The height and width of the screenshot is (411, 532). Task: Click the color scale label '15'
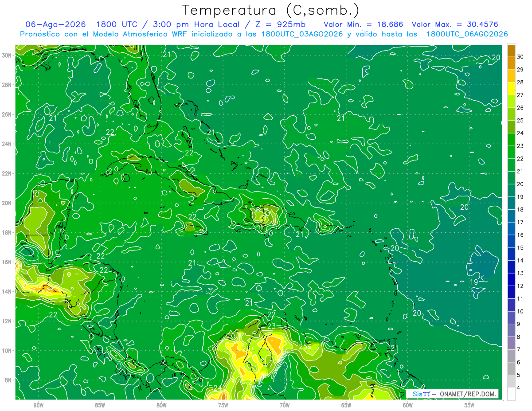pyautogui.click(x=520, y=247)
